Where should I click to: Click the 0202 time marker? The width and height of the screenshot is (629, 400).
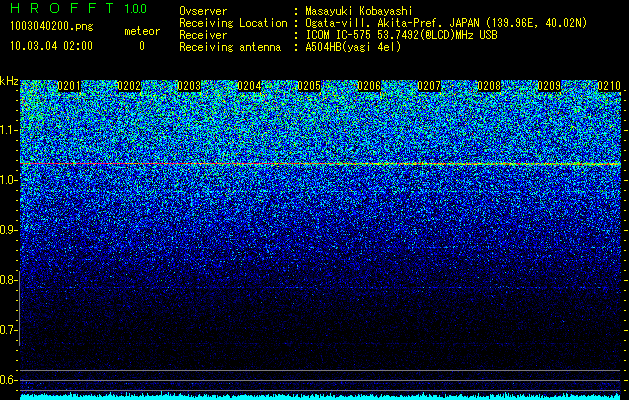[x=129, y=86]
